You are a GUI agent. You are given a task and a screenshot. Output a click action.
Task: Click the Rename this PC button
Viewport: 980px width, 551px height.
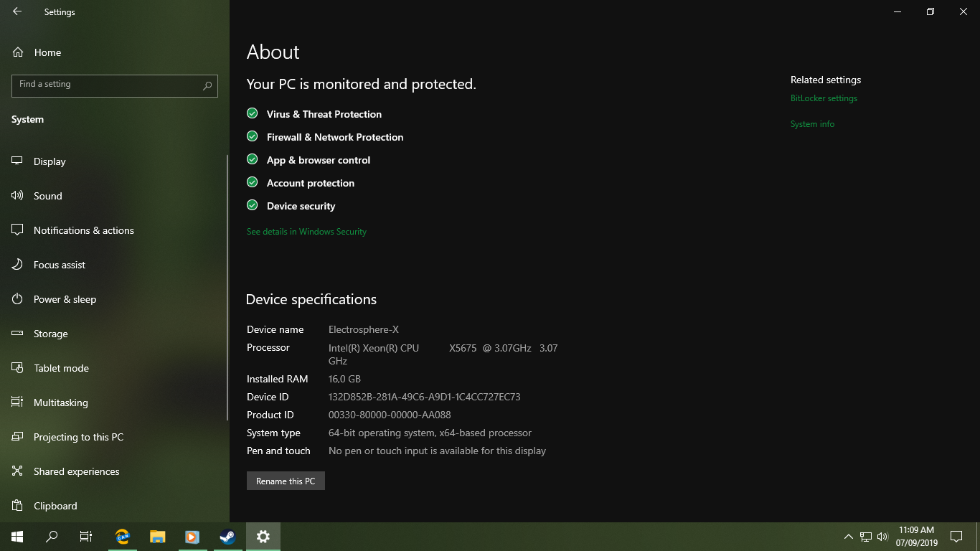tap(286, 481)
